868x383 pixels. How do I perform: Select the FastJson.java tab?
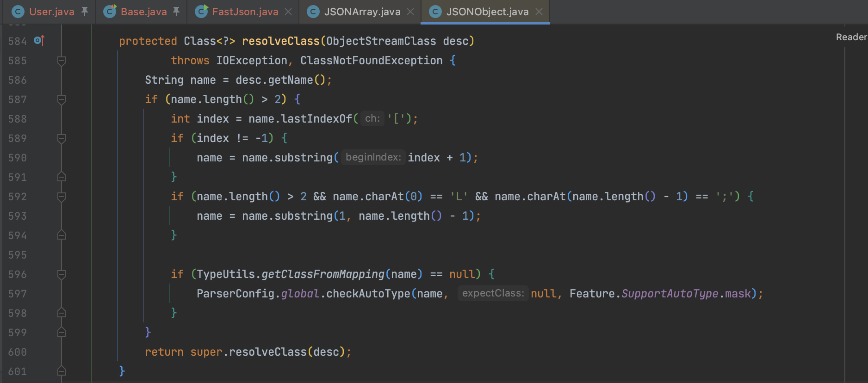pyautogui.click(x=245, y=12)
